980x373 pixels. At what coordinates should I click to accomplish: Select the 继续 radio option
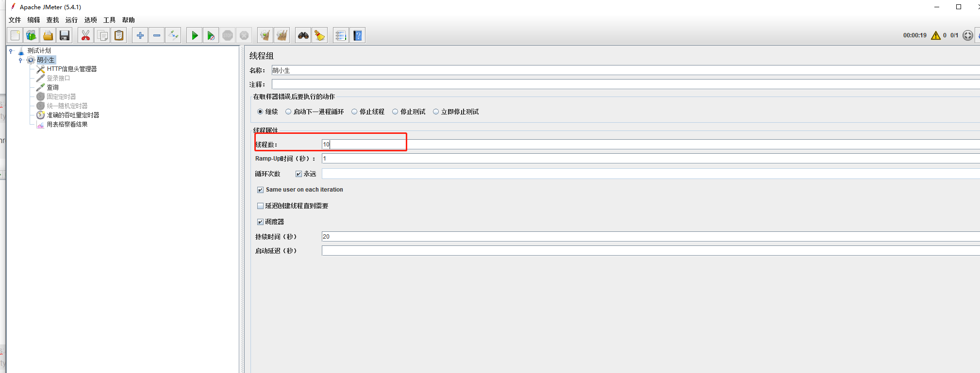tap(268, 112)
